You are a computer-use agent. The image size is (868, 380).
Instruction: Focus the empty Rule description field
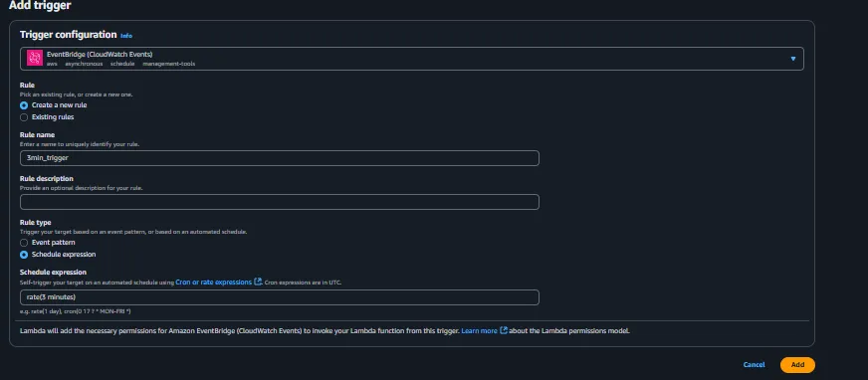click(280, 202)
